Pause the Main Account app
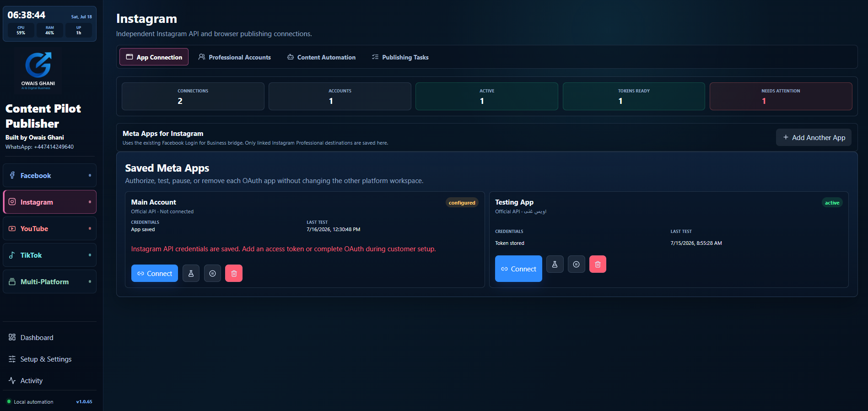 click(x=212, y=273)
